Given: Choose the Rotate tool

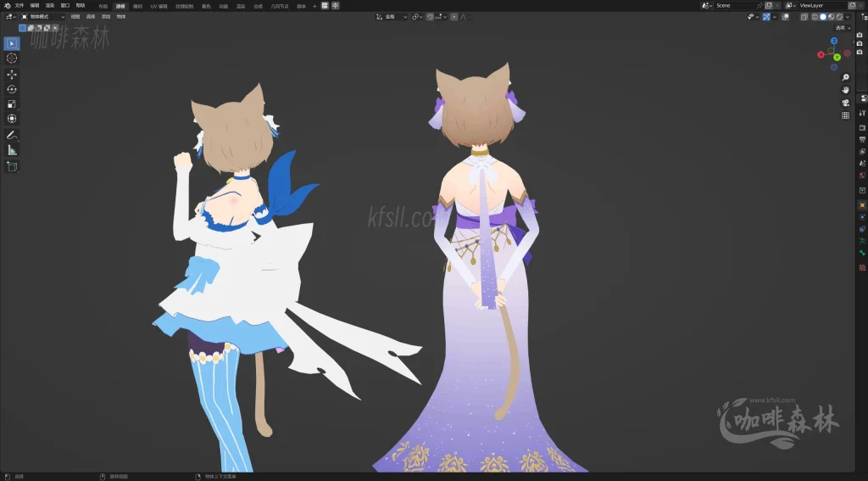Looking at the screenshot, I should tap(12, 89).
